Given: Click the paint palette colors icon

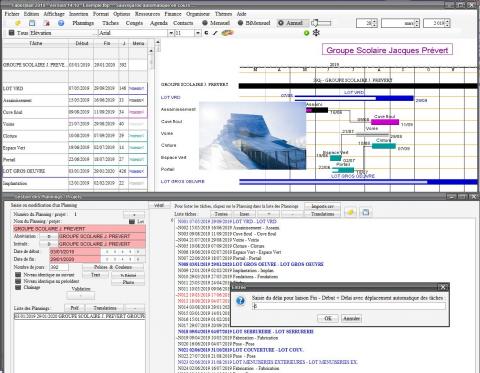Looking at the screenshot, I should tap(228, 33).
